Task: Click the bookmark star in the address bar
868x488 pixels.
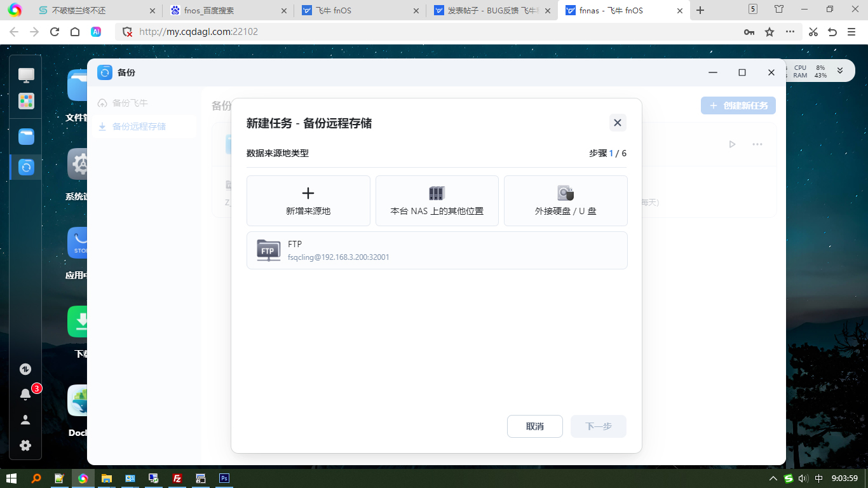Action: 770,31
